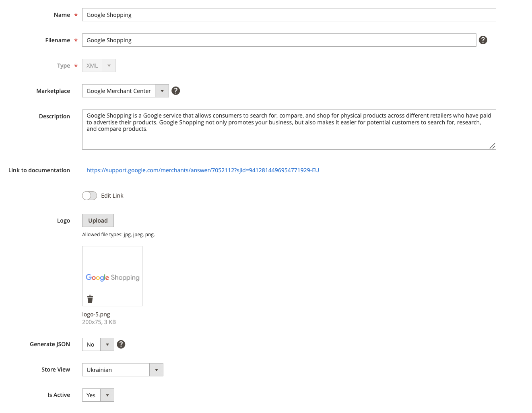Click the Is Active label
This screenshot has height=413, width=532.
[x=59, y=395]
